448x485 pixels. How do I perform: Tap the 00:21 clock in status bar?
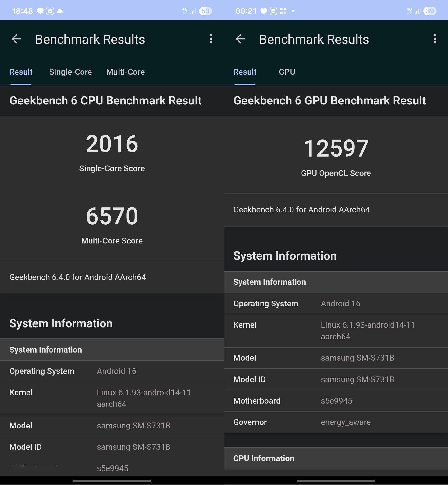click(x=246, y=11)
